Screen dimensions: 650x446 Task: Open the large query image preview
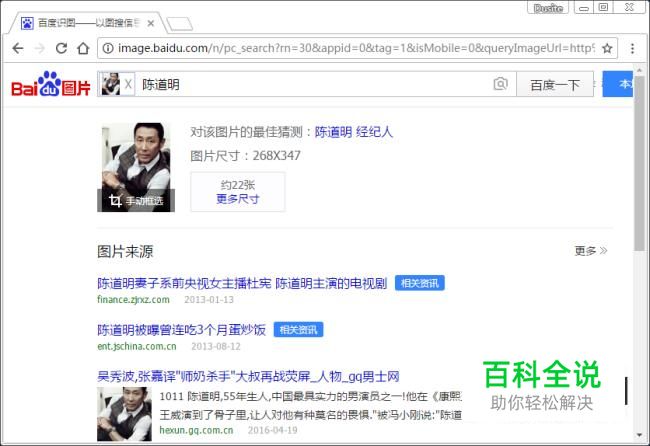pyautogui.click(x=136, y=167)
